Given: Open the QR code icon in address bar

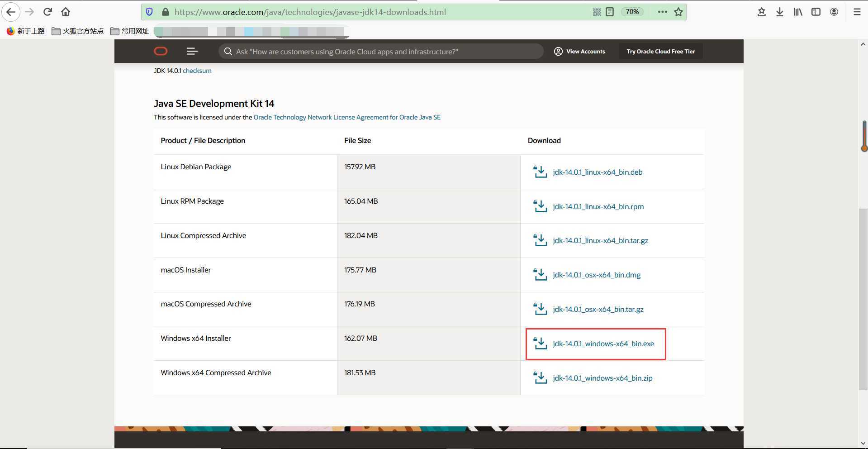Looking at the screenshot, I should tap(597, 12).
